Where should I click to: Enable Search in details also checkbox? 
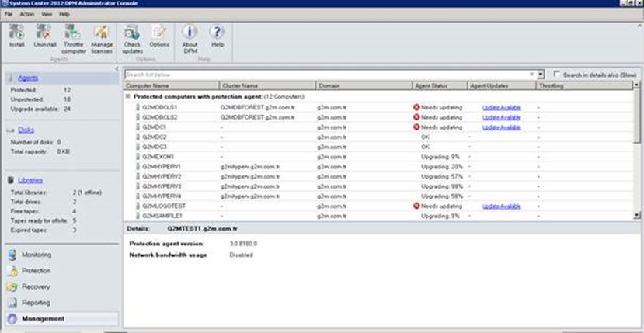[x=557, y=75]
